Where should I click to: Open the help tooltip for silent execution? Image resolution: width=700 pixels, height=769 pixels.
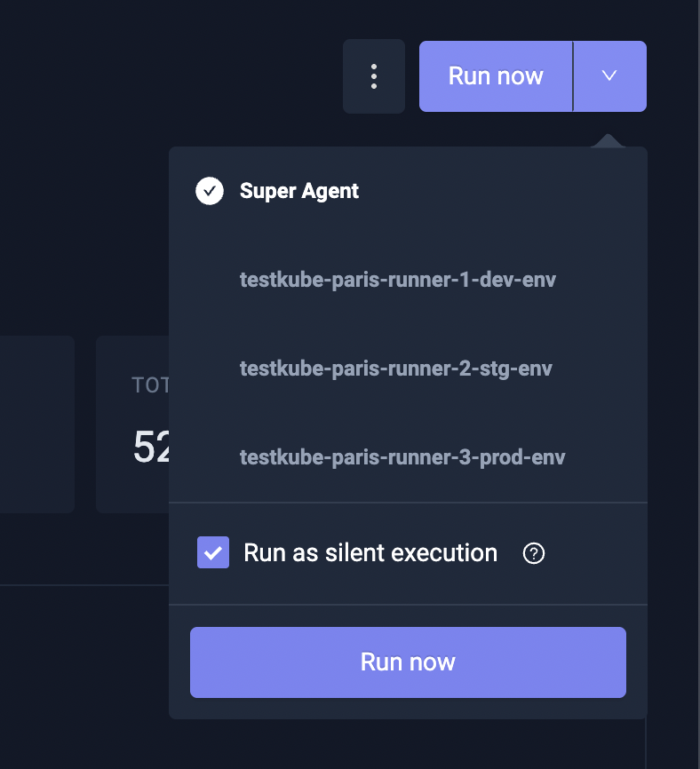point(532,553)
